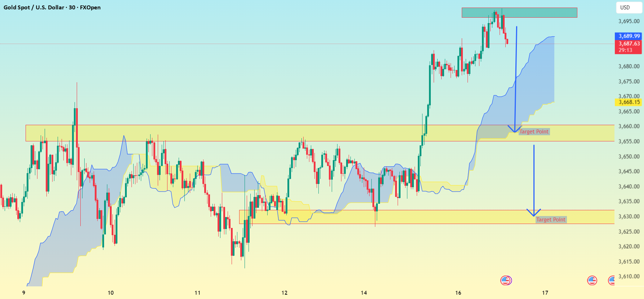Click the upper red Target Point label
The width and height of the screenshot is (644, 299).
534,132
